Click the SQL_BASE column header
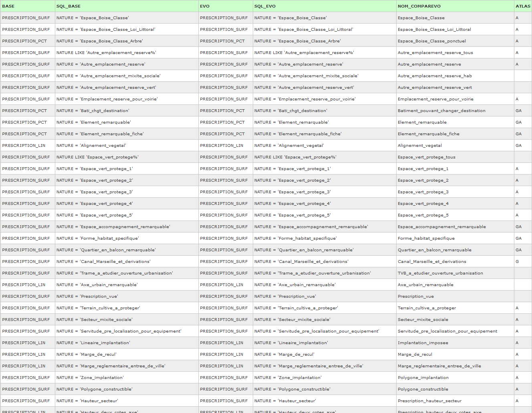 [x=69, y=6]
